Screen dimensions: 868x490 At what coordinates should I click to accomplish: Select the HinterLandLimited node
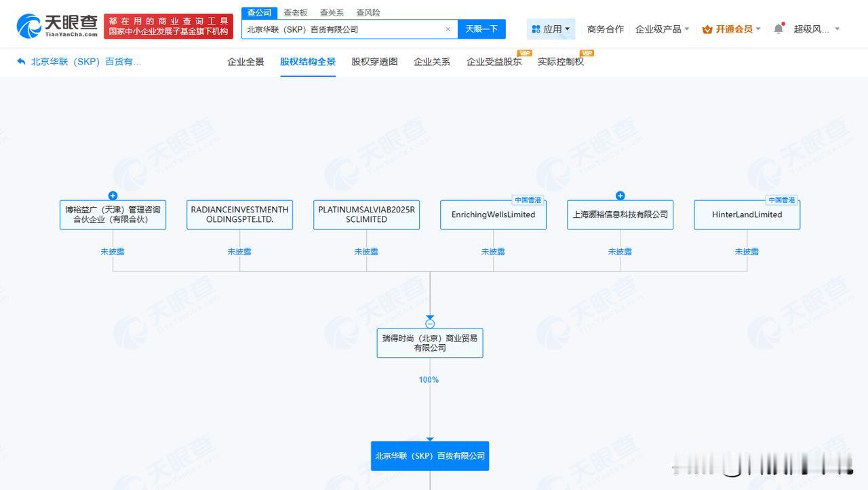tap(747, 214)
